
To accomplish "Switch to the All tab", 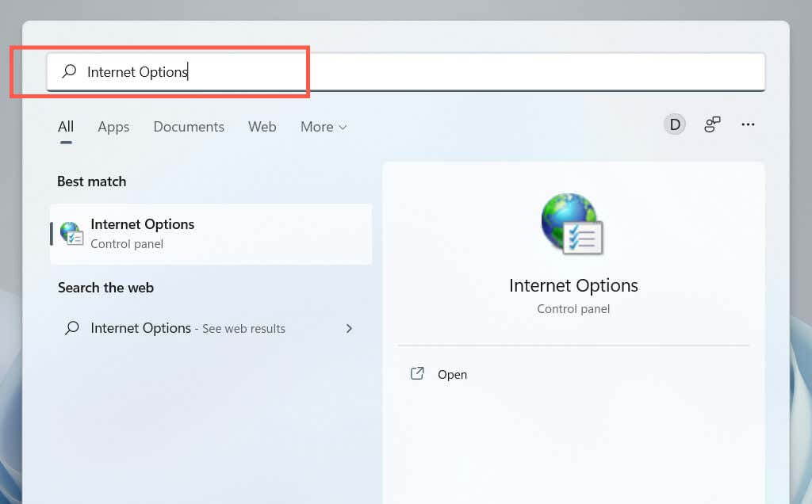I will point(66,127).
